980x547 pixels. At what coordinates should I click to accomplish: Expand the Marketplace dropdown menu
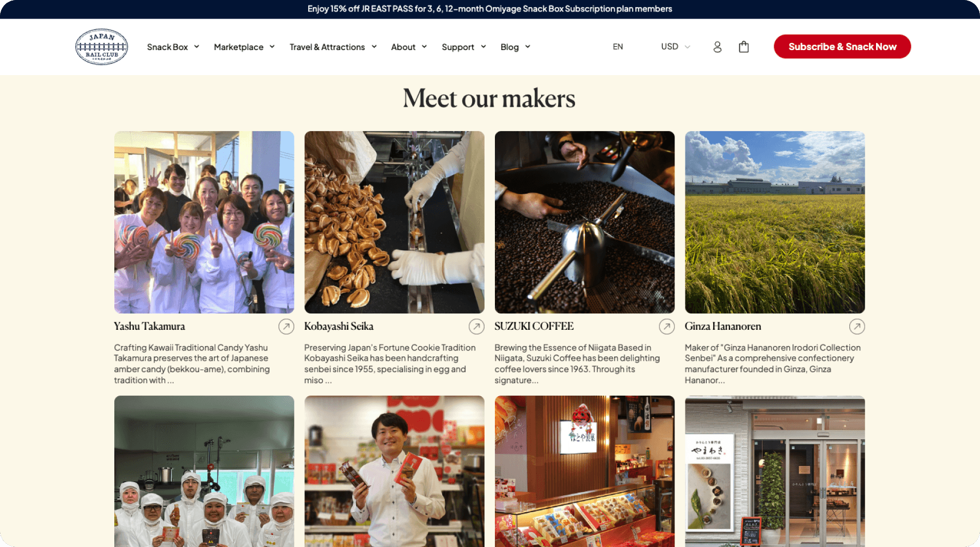pyautogui.click(x=244, y=47)
